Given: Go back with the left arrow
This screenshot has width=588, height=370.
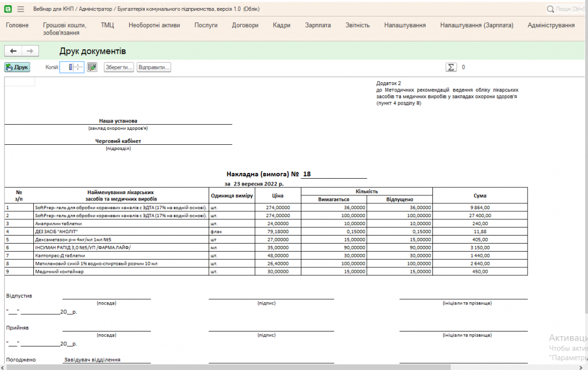Looking at the screenshot, I should coord(13,51).
